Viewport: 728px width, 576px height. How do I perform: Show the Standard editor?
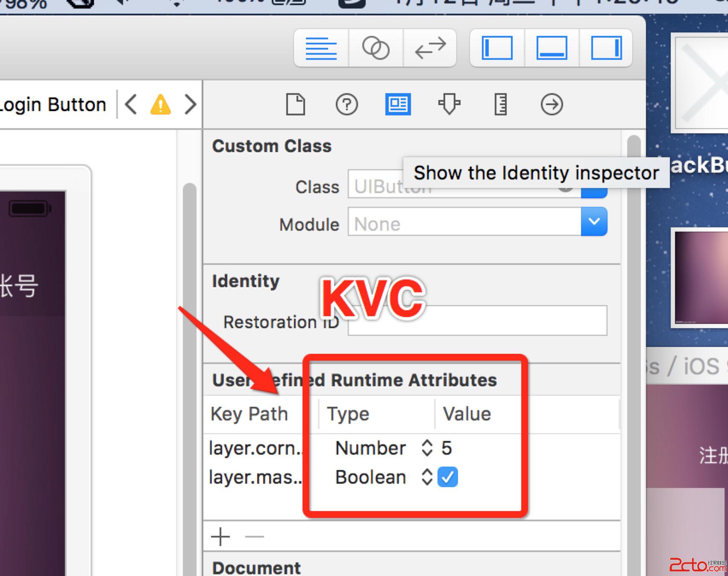coord(321,48)
